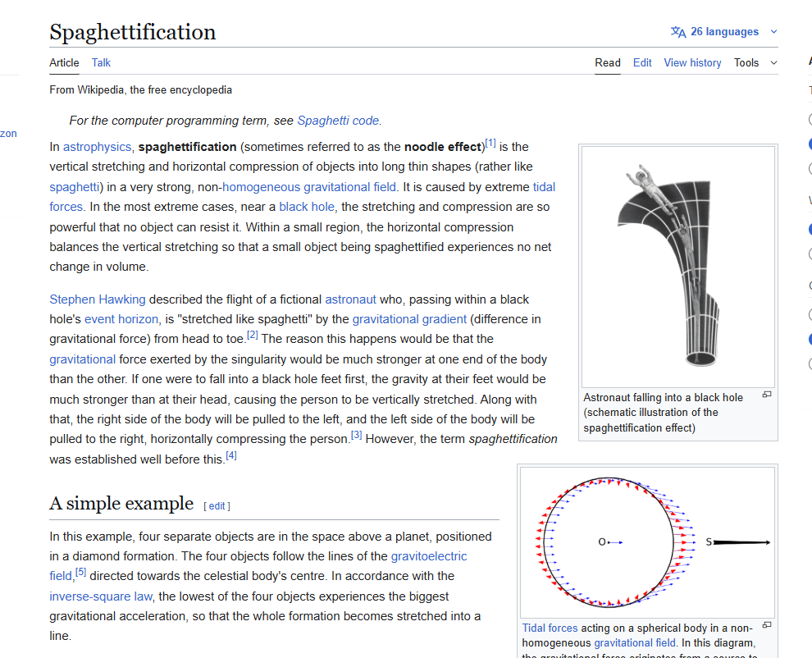Viewport: 812px width, 658px height.
Task: Open the Tools menu label
Action: 746,62
